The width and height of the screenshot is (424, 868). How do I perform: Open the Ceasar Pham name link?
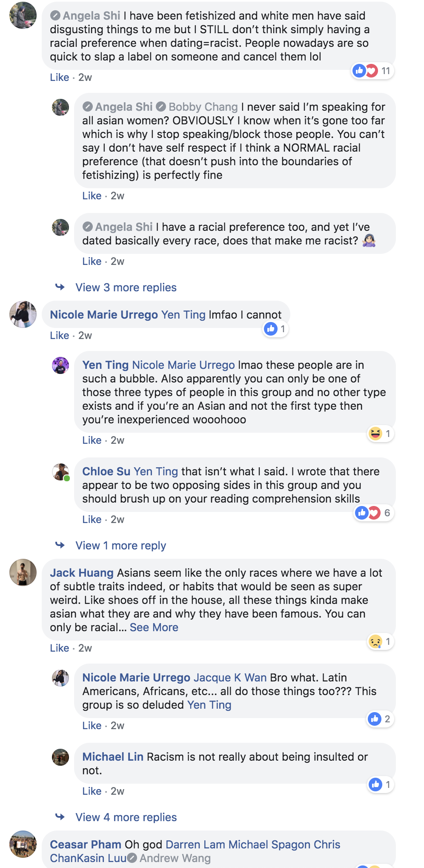pyautogui.click(x=86, y=845)
